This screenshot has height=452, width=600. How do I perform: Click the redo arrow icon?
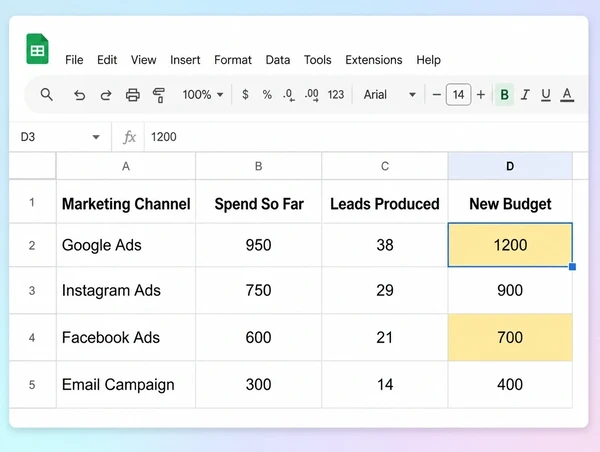tap(106, 95)
